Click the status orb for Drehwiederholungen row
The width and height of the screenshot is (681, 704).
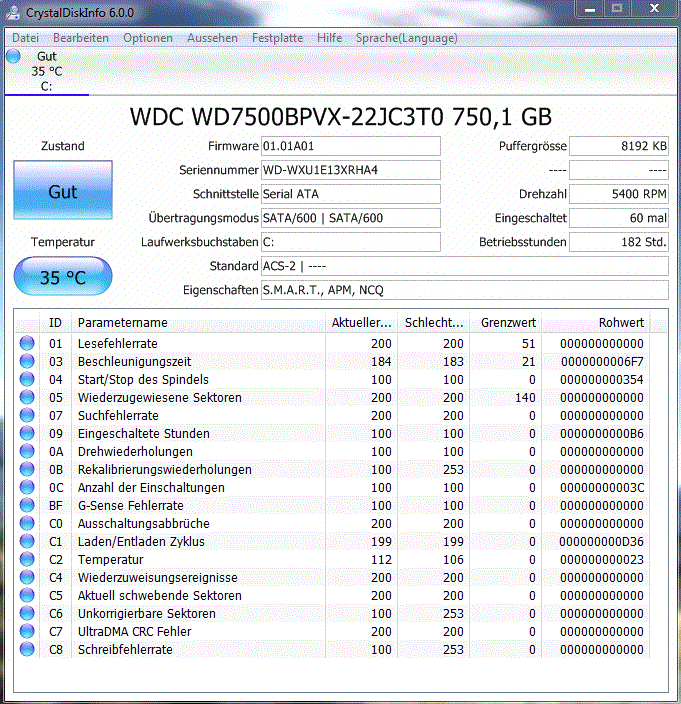(27, 451)
